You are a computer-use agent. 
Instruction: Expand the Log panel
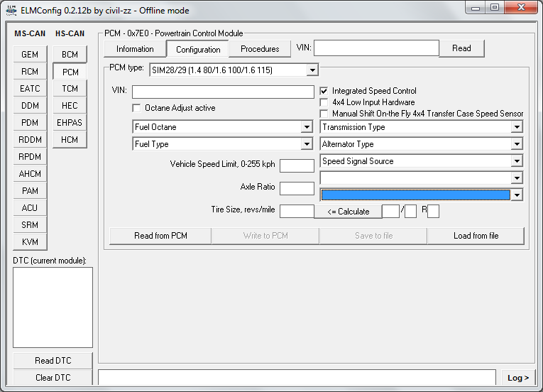pos(518,378)
